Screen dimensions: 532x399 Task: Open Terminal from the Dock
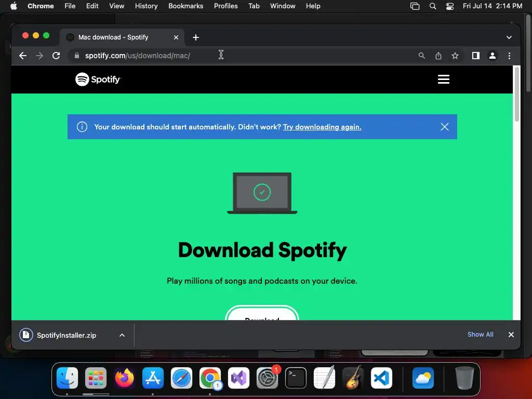pyautogui.click(x=296, y=378)
